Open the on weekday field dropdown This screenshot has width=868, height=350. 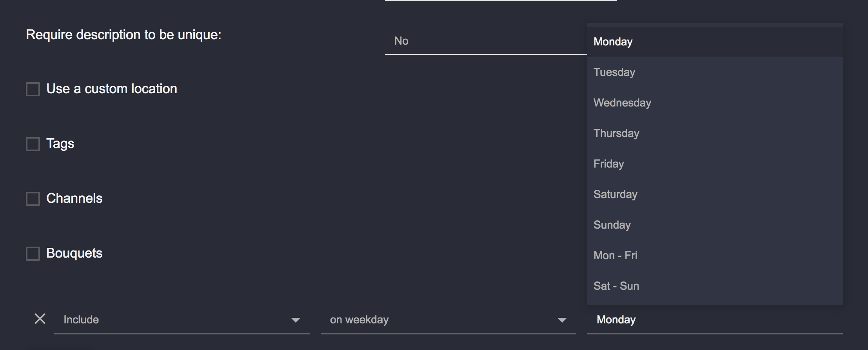(x=439, y=319)
